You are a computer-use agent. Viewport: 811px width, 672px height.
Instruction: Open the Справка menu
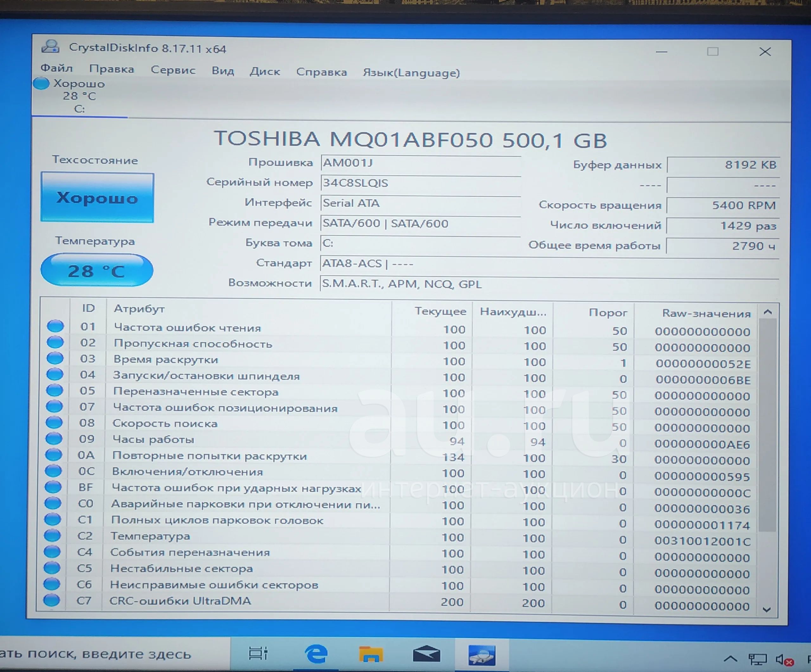coord(321,72)
